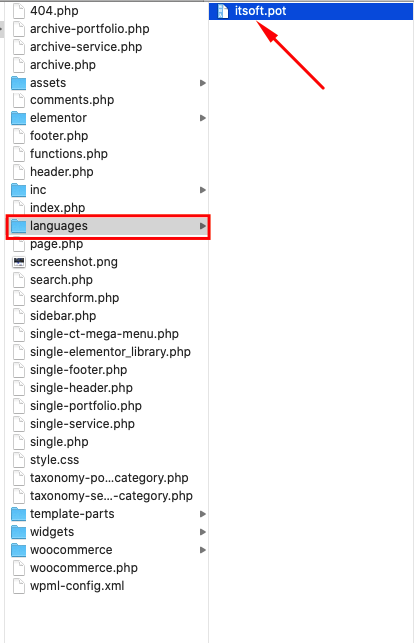The image size is (414, 643).
Task: Select the widgets folder icon
Action: [18, 532]
